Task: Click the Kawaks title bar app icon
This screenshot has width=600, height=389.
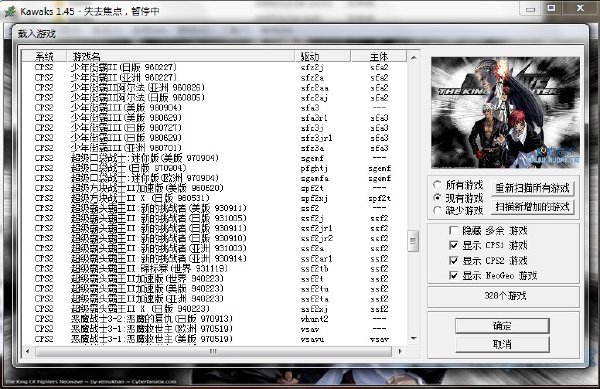Action: 10,11
